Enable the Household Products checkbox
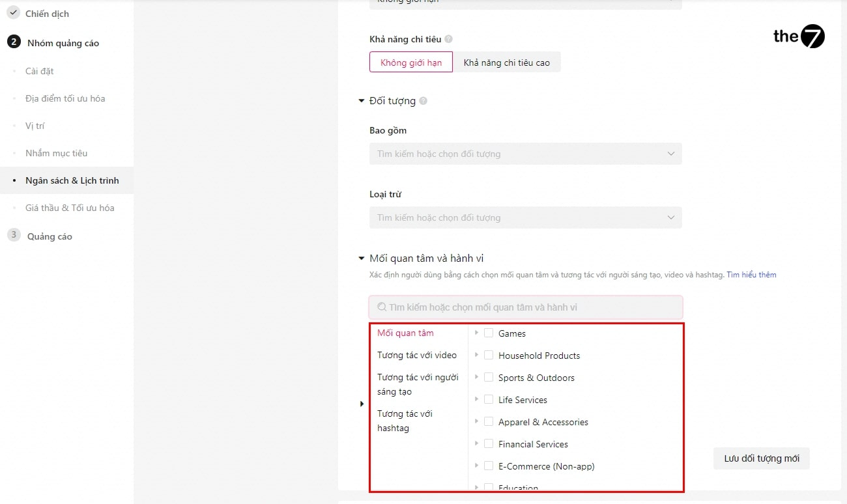The image size is (847, 504). pos(489,355)
